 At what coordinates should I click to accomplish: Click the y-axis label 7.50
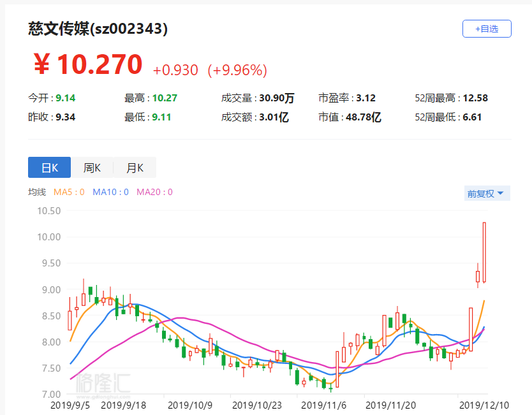click(51, 368)
